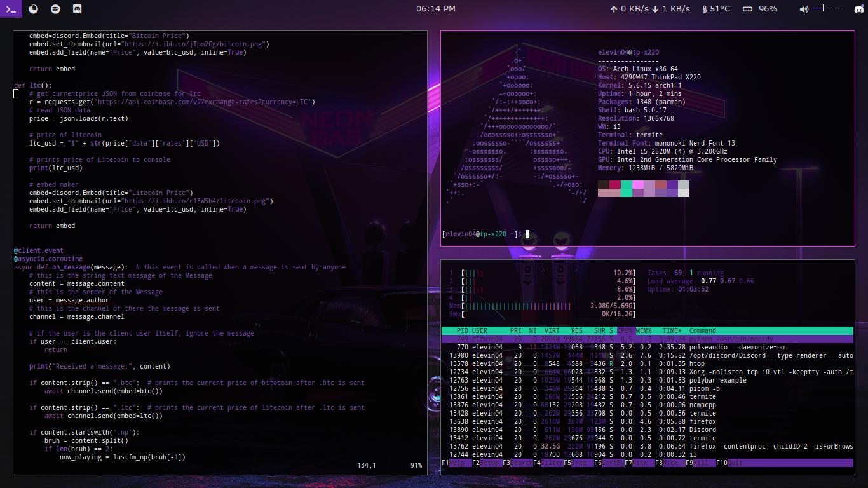The width and height of the screenshot is (868, 488).
Task: Click the thermometer temperature icon
Action: pyautogui.click(x=704, y=9)
